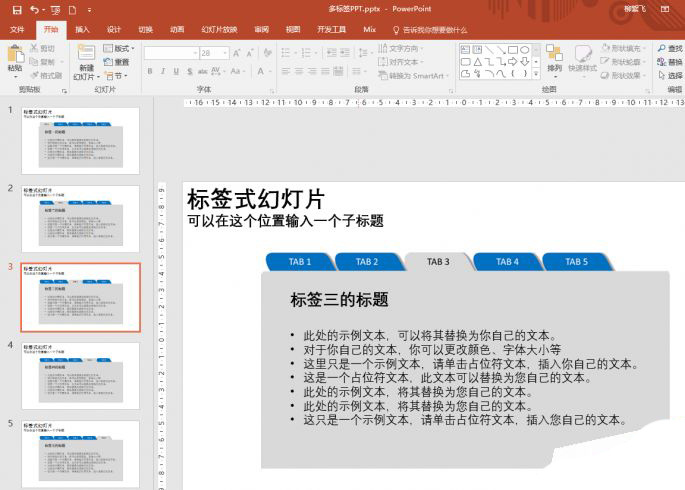This screenshot has height=490, width=685.
Task: Click the Find (查找) magnifier icon
Action: (660, 48)
